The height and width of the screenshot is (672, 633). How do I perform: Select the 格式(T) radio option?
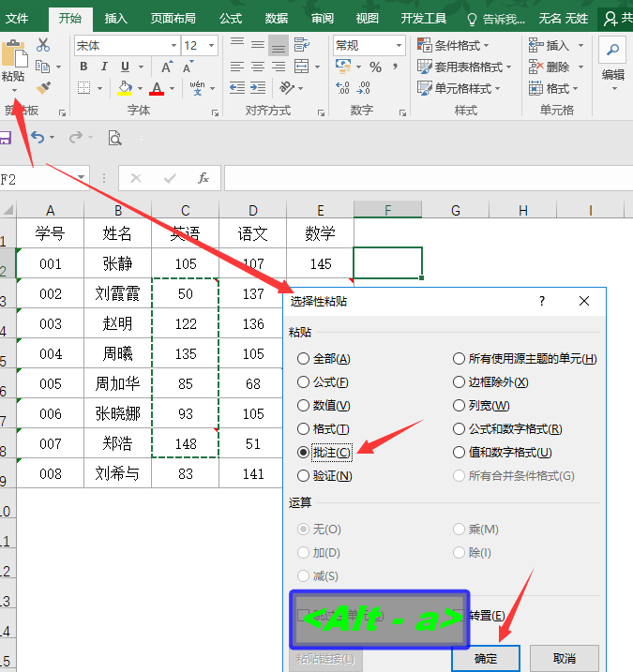point(323,429)
